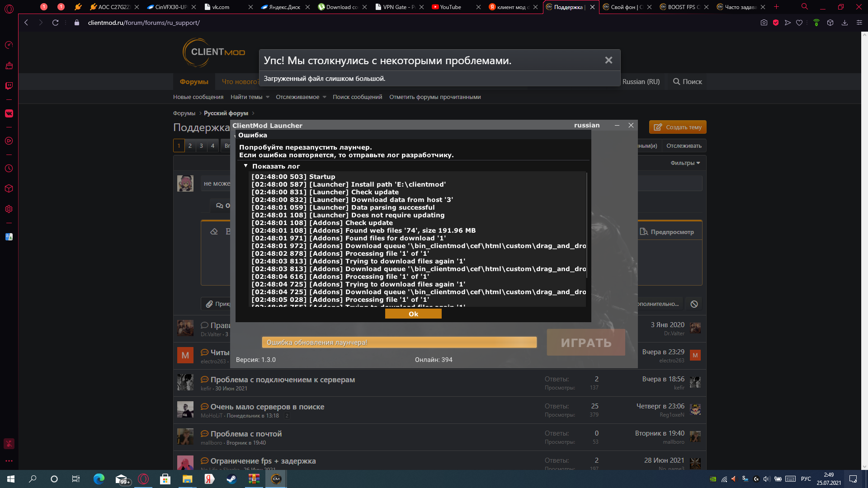Screen dimensions: 868x488
Task: Go to page 4 of the thread list
Action: (x=212, y=146)
